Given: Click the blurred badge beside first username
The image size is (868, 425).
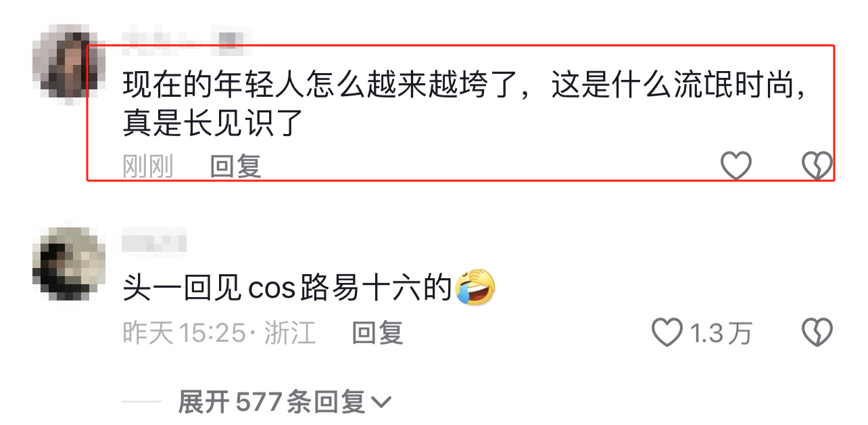Looking at the screenshot, I should pos(232,38).
